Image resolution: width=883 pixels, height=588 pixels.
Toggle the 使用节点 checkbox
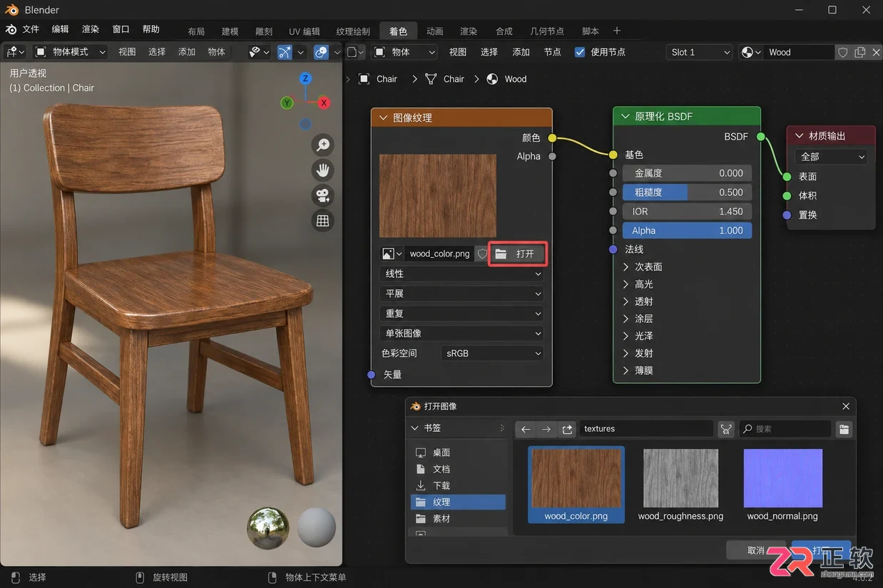point(580,52)
